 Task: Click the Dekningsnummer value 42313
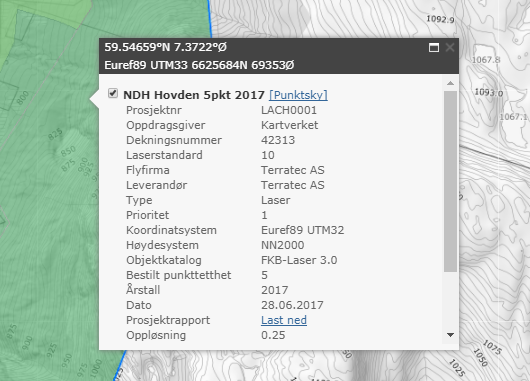pos(278,140)
